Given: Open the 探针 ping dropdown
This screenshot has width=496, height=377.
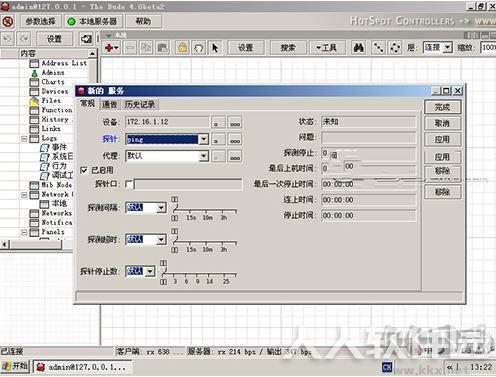Looking at the screenshot, I should point(204,139).
